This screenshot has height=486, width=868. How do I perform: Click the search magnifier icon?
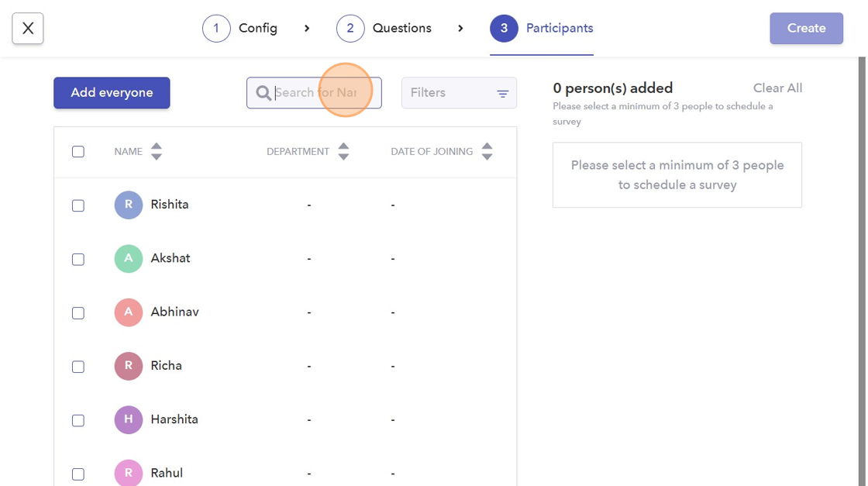263,93
